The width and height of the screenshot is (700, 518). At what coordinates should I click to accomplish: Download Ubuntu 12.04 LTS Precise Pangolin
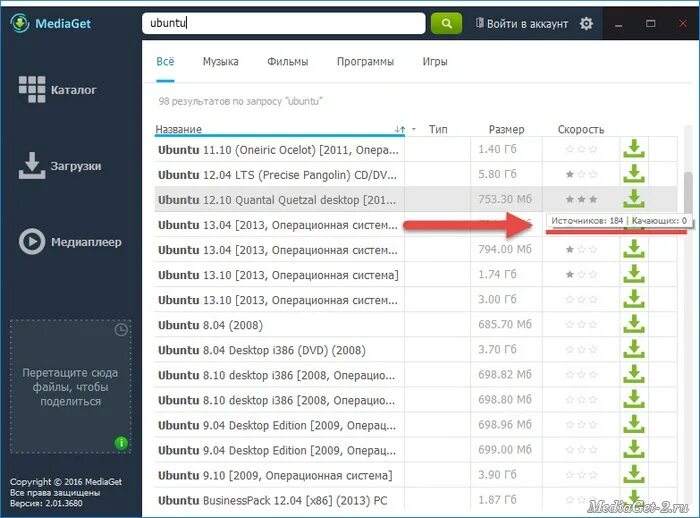click(634, 174)
